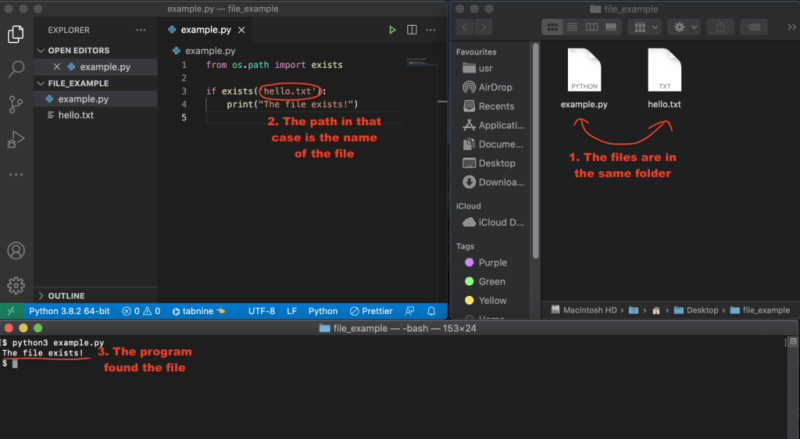
Task: Open Applications in the Finder sidebar
Action: tap(493, 125)
